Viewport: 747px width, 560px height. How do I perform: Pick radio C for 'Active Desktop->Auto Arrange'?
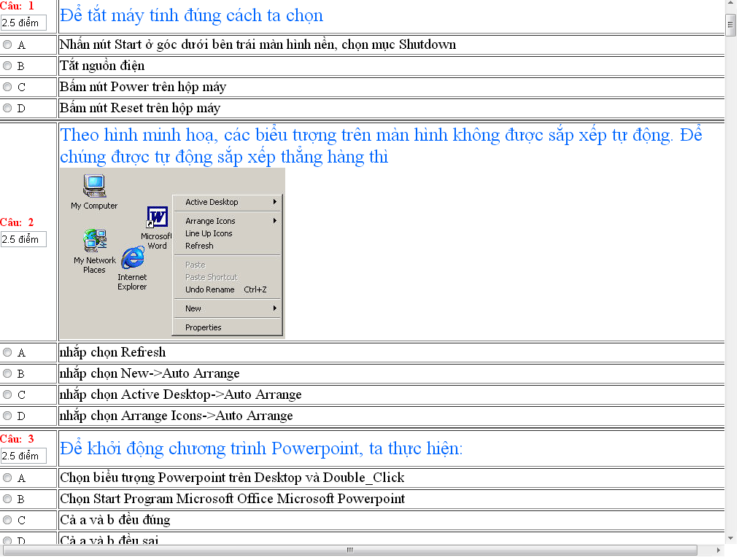click(x=7, y=394)
